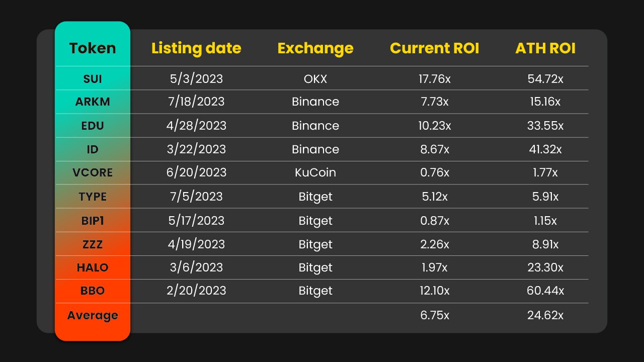The height and width of the screenshot is (362, 644).
Task: Select the BBO token cell
Action: click(x=93, y=291)
